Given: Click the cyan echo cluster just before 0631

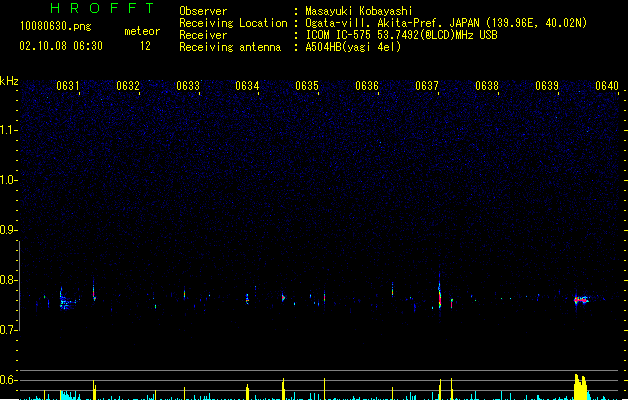Looking at the screenshot, I should [x=66, y=301].
